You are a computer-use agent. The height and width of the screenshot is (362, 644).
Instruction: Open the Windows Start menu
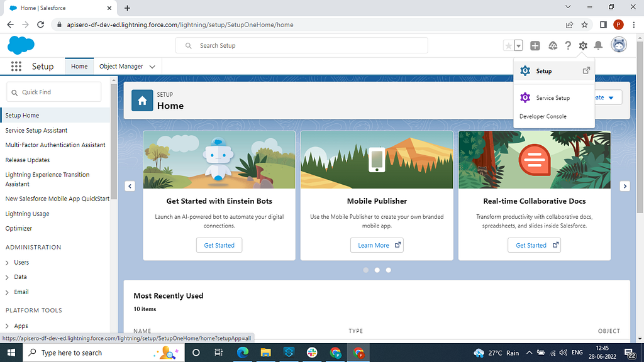[x=11, y=353]
